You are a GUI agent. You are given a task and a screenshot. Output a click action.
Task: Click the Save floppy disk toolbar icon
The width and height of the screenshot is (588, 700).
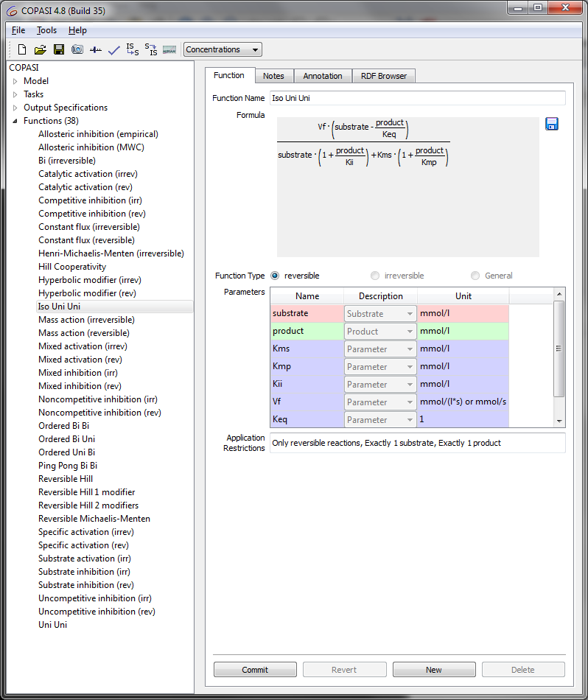(x=59, y=50)
